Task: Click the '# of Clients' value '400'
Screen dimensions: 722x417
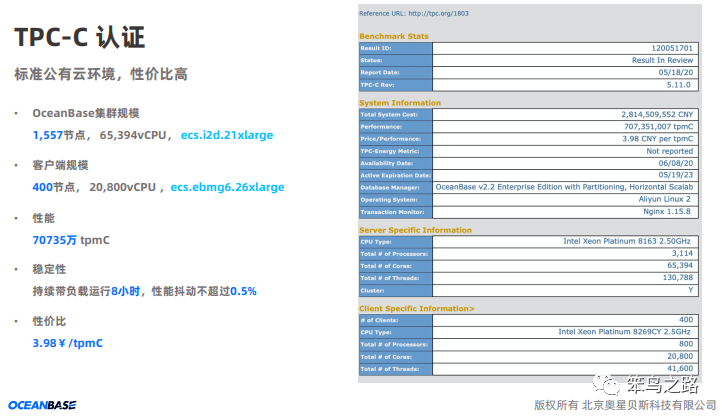Action: point(686,319)
